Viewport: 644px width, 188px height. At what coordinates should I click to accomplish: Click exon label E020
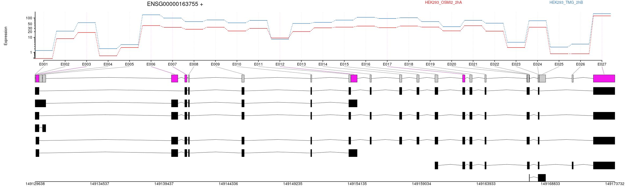[452, 64]
